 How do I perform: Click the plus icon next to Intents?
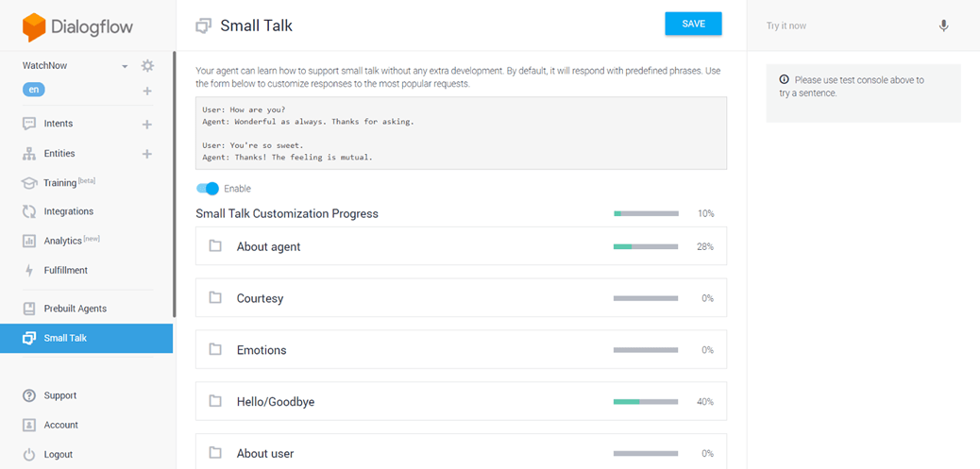[147, 124]
